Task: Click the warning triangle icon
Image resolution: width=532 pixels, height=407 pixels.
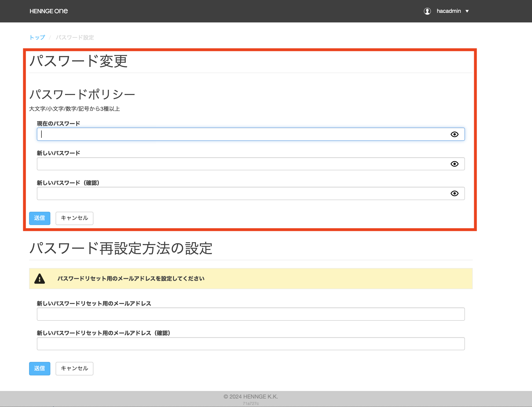Action: (40, 279)
